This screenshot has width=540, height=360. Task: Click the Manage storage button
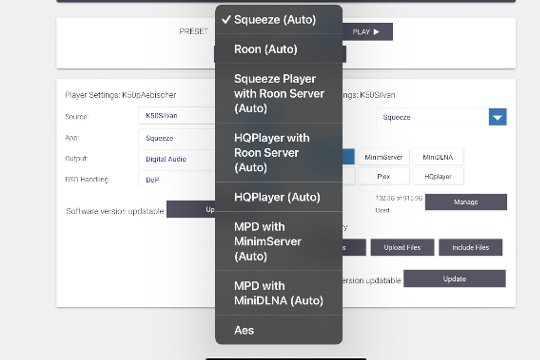coord(466,202)
